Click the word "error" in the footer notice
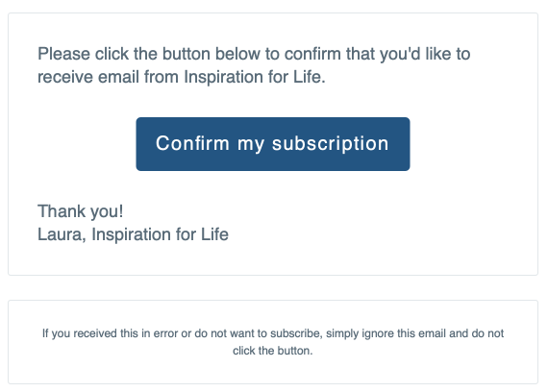Screen dimensions: 548x392 (165, 333)
